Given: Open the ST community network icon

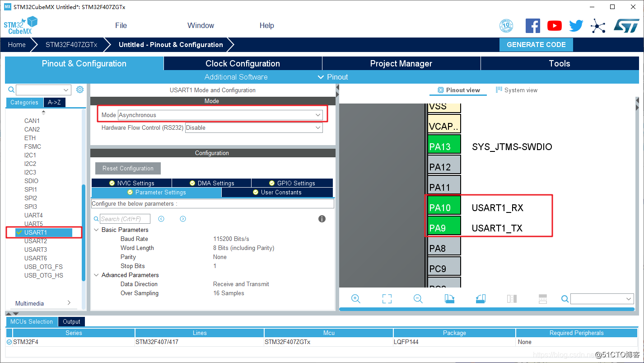Looking at the screenshot, I should 598,26.
